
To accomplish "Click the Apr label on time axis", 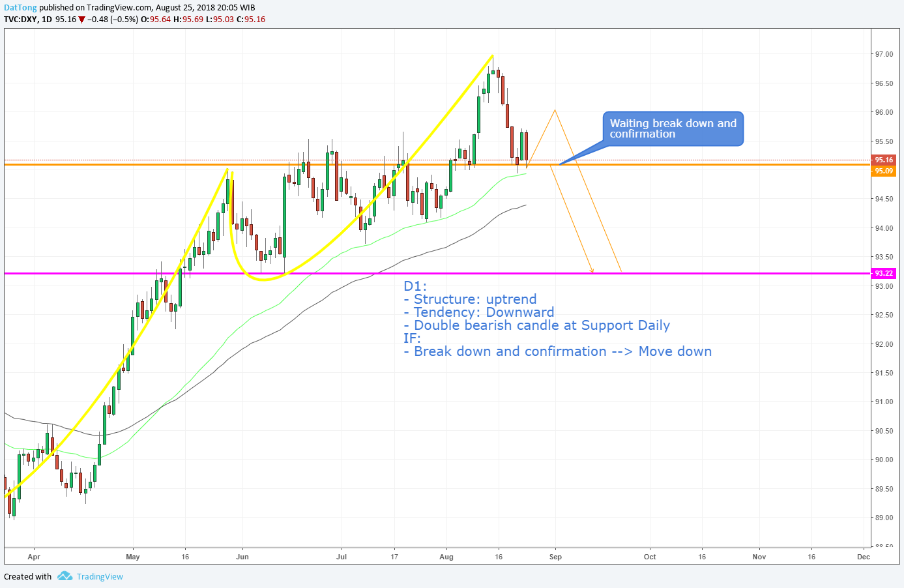I will [x=34, y=557].
